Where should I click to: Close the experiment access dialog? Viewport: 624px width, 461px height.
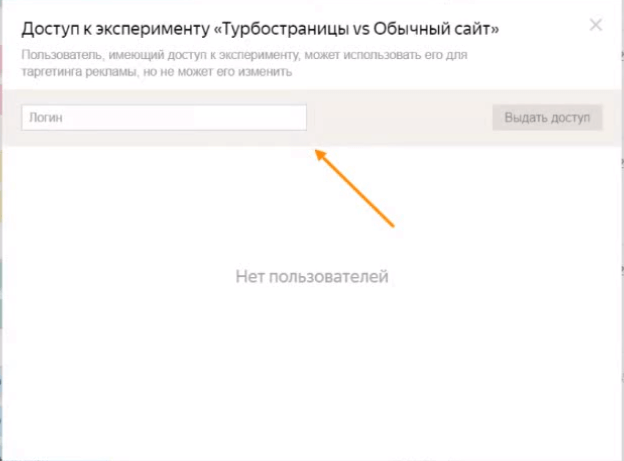click(x=596, y=25)
